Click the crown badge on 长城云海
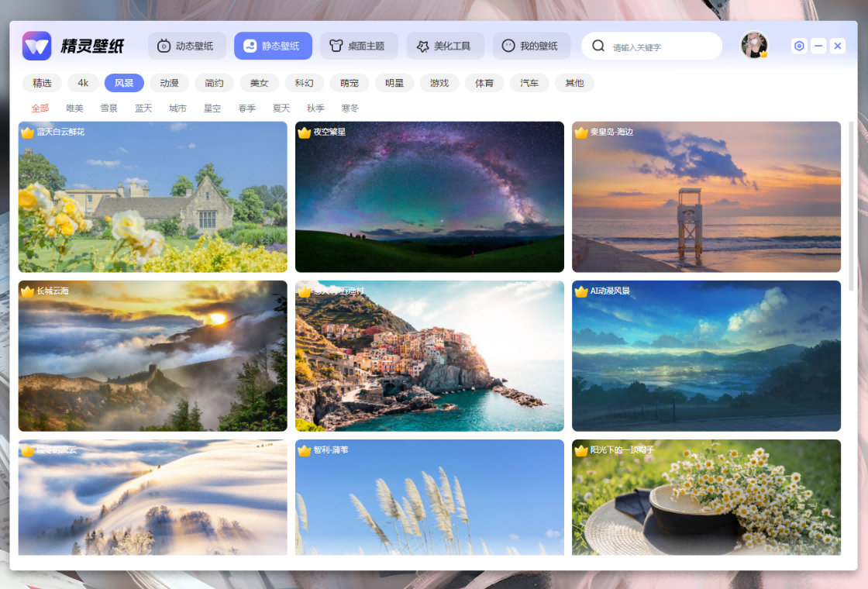 (27, 291)
